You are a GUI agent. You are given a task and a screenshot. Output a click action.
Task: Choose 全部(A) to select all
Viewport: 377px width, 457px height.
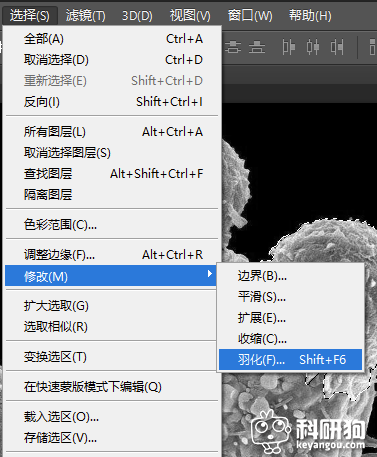(113, 39)
